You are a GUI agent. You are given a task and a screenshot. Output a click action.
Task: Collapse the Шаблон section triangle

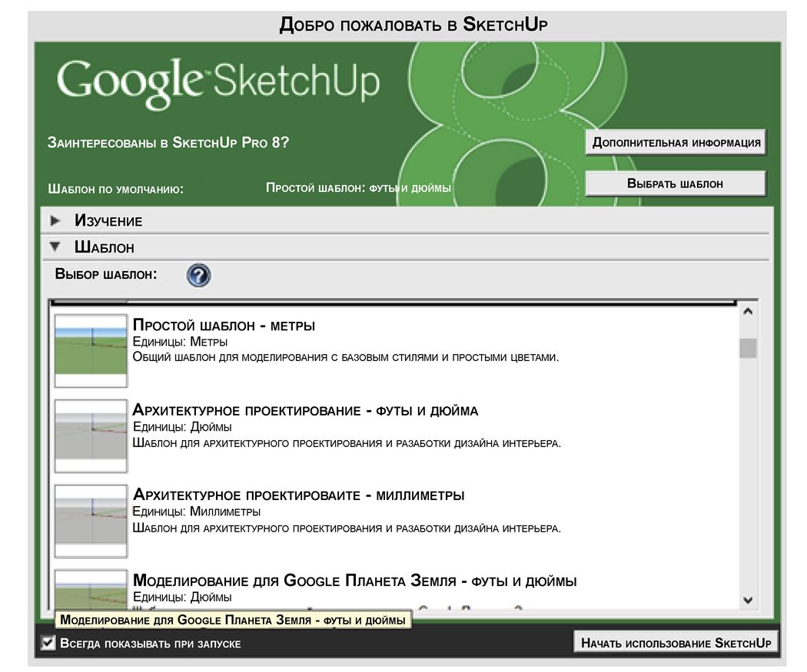55,247
